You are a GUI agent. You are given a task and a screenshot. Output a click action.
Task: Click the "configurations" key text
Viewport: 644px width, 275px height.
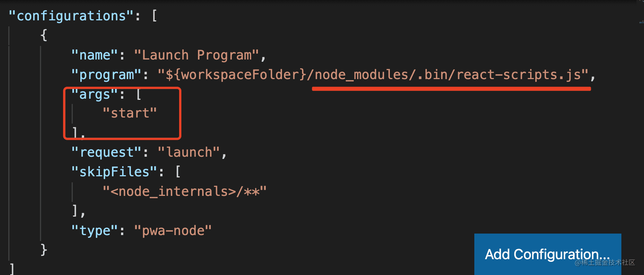click(71, 16)
